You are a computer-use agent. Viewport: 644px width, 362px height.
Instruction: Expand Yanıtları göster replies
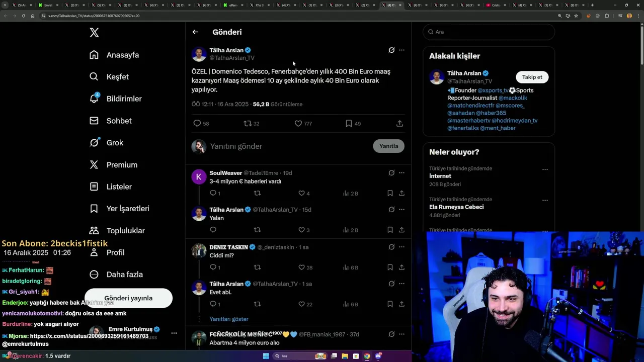tap(229, 319)
